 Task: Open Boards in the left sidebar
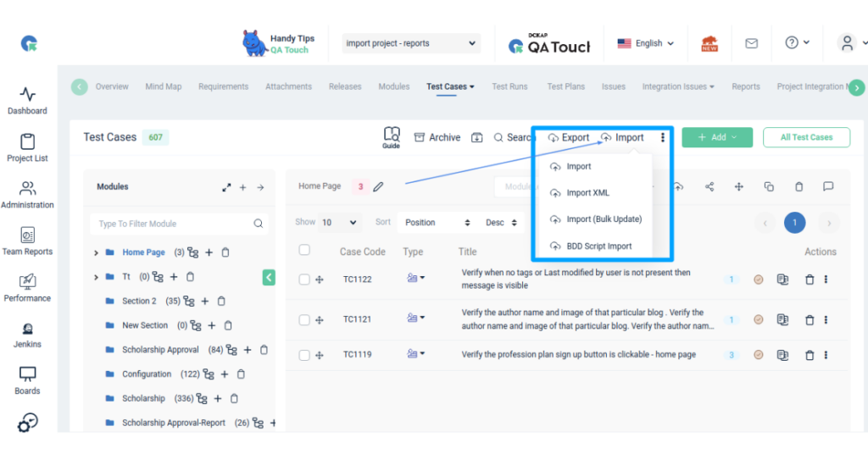(x=27, y=381)
